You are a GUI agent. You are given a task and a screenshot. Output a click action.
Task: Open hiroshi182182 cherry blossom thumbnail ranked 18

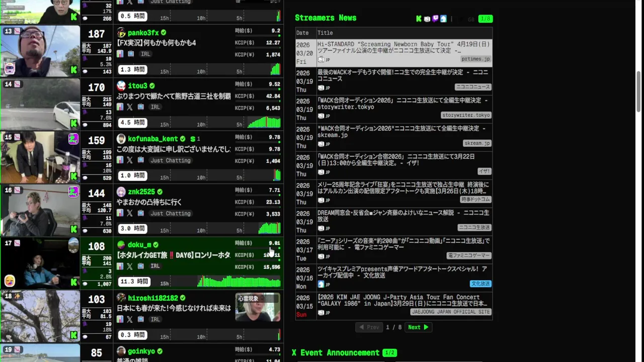pyautogui.click(x=40, y=317)
